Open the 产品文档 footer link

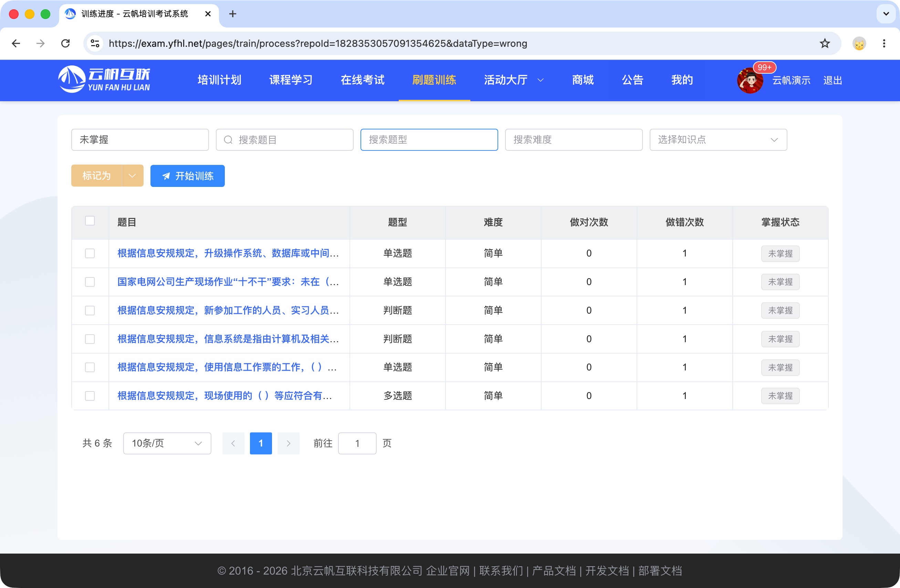554,570
